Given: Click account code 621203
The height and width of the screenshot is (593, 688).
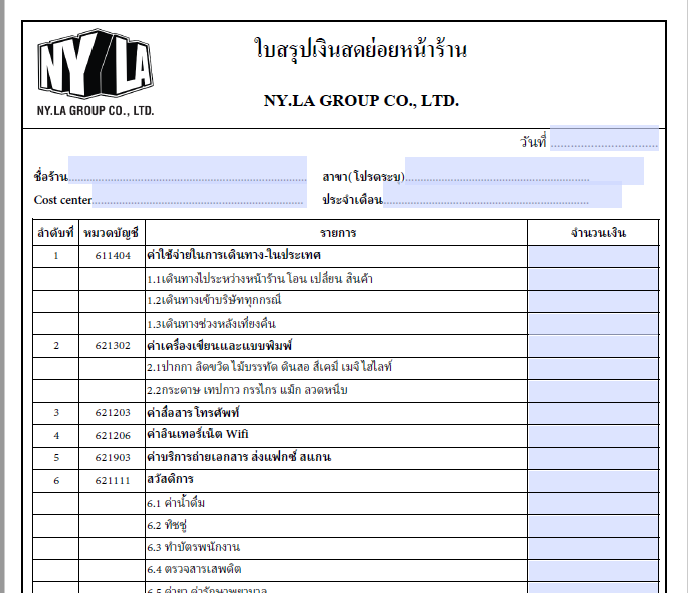Looking at the screenshot, I should pos(113,413).
